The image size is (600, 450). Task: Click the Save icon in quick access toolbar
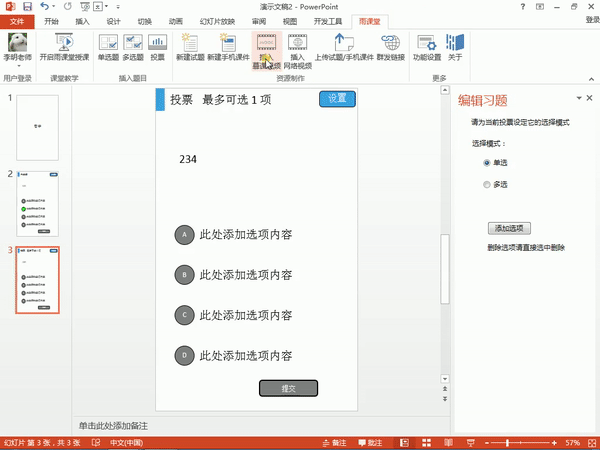[x=27, y=7]
